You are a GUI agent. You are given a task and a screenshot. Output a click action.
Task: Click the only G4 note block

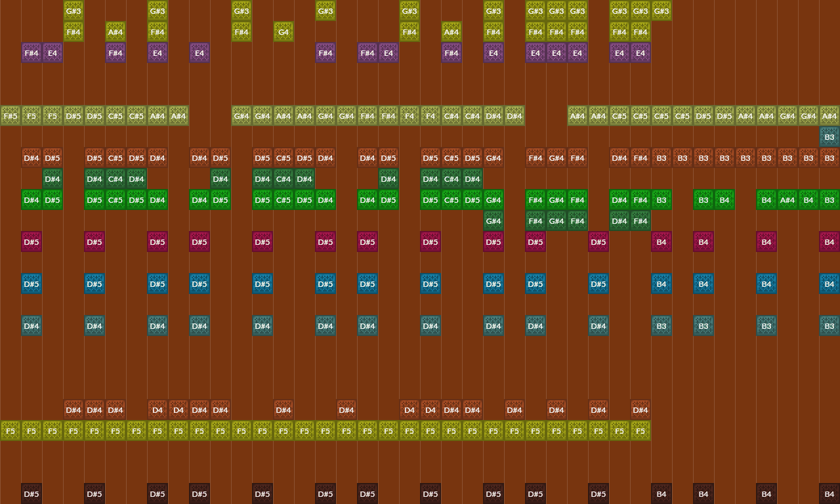[x=283, y=31]
